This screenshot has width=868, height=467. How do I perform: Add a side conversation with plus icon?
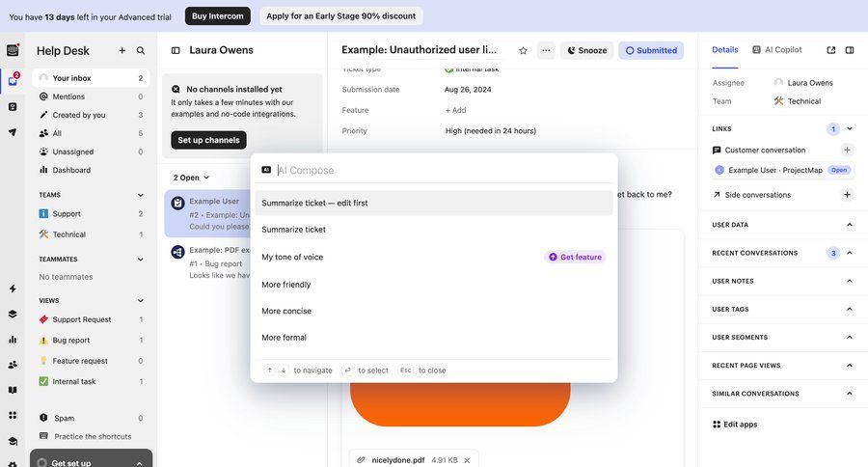(x=847, y=195)
